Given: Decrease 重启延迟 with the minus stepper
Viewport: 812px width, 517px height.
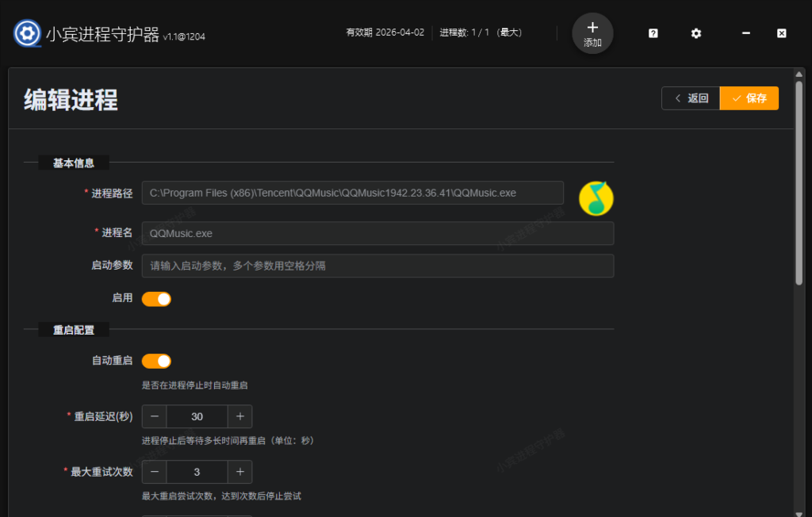Looking at the screenshot, I should click(x=154, y=416).
